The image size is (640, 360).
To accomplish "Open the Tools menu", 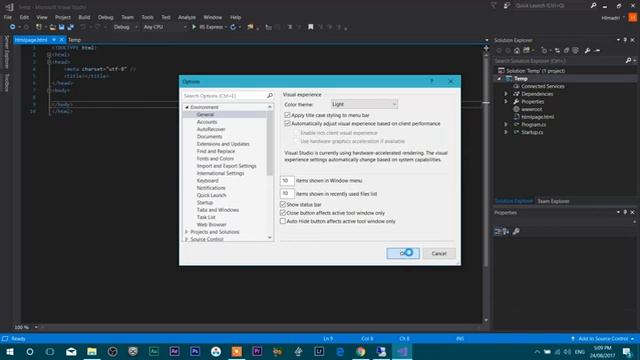I will click(x=147, y=17).
